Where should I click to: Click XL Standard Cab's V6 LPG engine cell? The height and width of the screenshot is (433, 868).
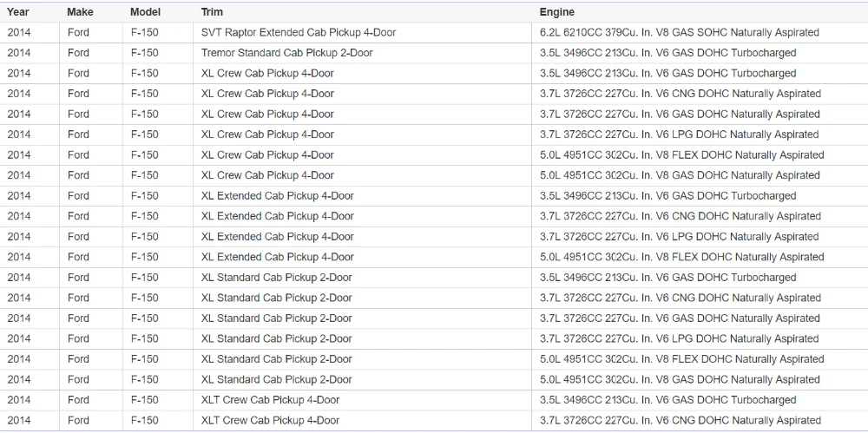click(x=679, y=339)
